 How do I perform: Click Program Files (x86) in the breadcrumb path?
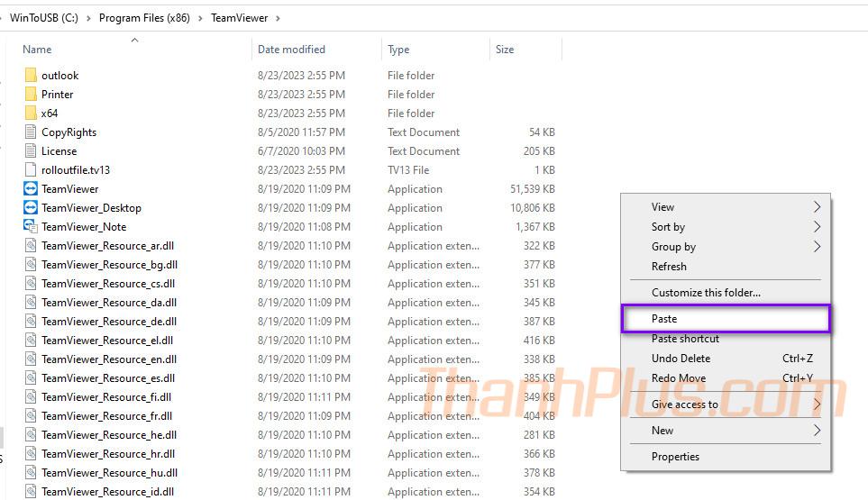tap(144, 18)
